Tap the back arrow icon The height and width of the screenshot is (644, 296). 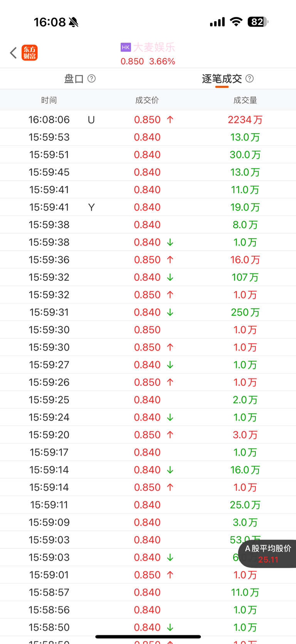[13, 53]
